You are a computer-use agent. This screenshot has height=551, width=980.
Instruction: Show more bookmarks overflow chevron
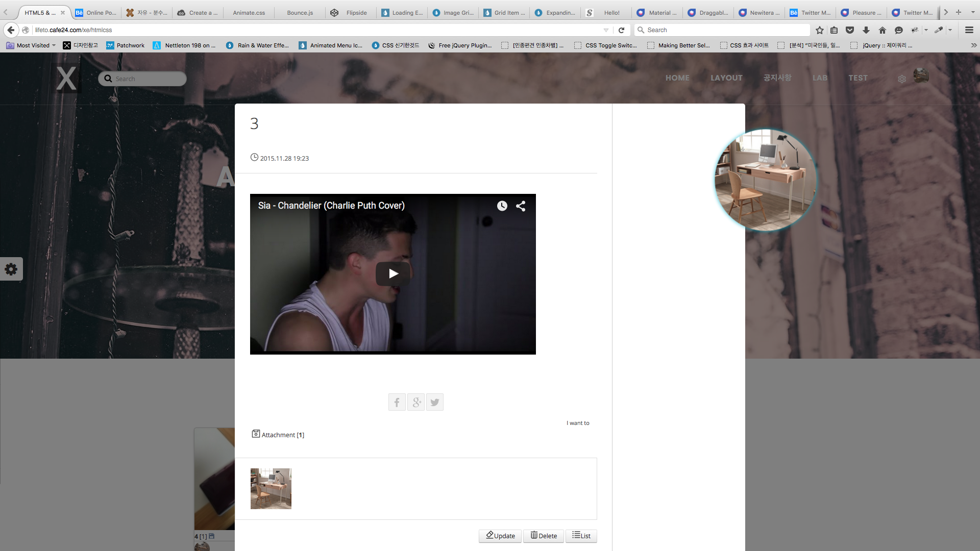pyautogui.click(x=973, y=45)
